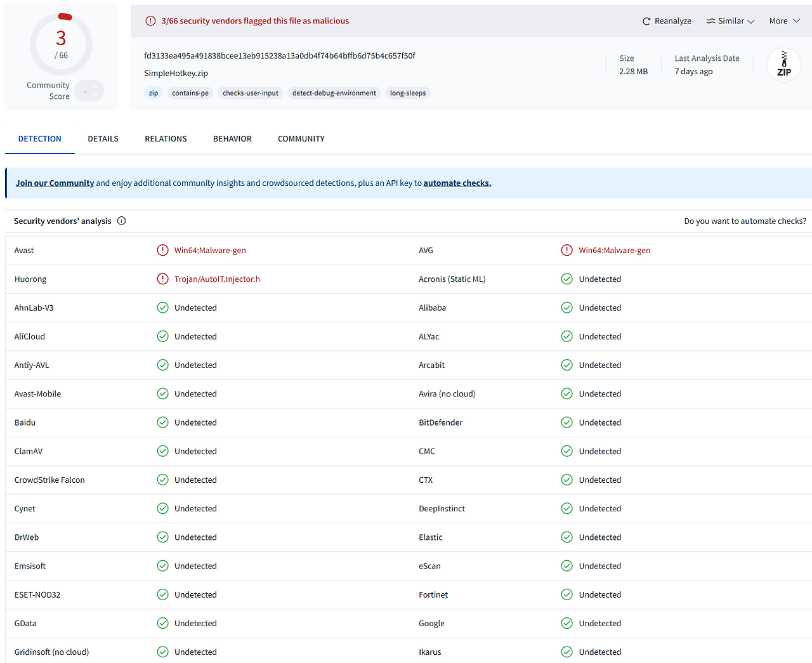Image resolution: width=812 pixels, height=663 pixels.
Task: Click Baidu undetected check icon
Action: point(162,423)
